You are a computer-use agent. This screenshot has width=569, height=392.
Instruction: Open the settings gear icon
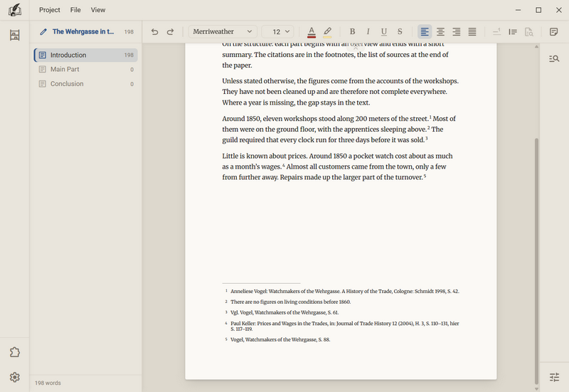pos(14,377)
